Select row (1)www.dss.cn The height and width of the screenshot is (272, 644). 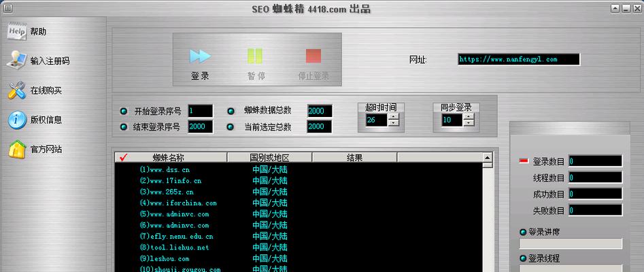(x=299, y=169)
